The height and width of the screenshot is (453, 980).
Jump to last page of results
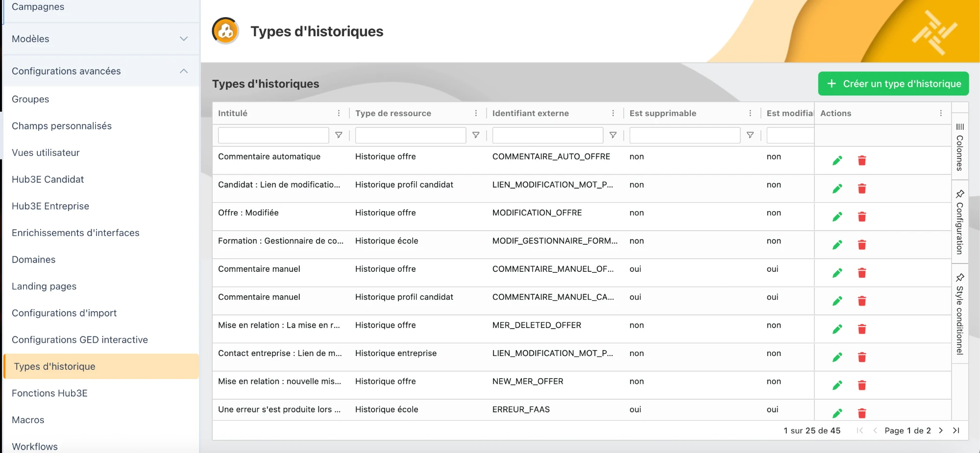[956, 430]
